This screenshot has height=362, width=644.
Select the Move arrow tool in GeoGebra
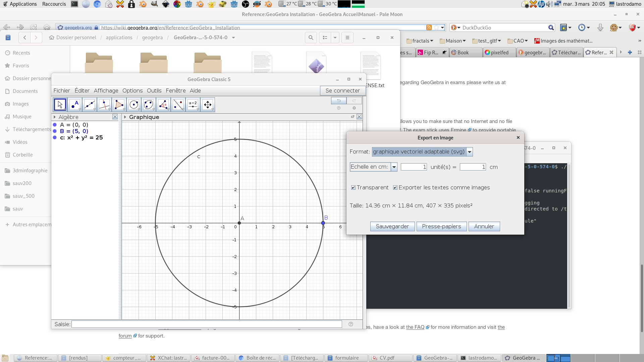click(x=60, y=105)
